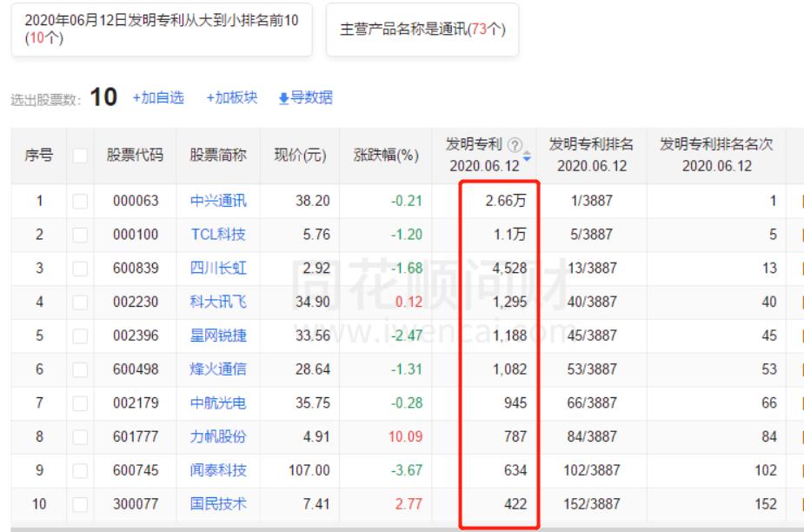The width and height of the screenshot is (804, 532).
Task: Click the -3.67 change percentage cell
Action: tap(407, 470)
